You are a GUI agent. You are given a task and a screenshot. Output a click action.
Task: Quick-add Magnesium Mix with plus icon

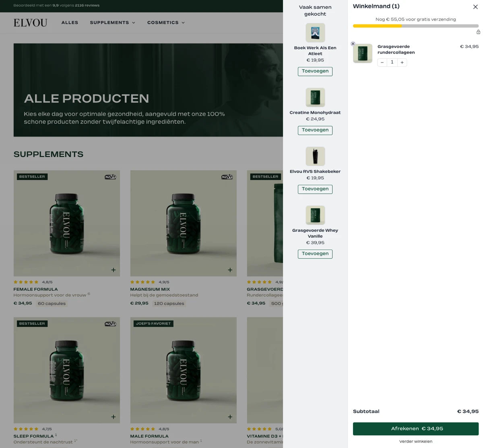click(x=230, y=270)
